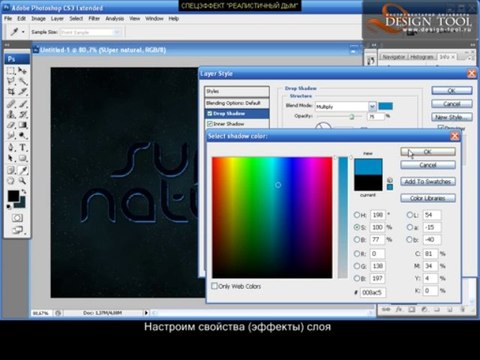
Task: Open status bar document info arrow
Action: click(x=146, y=313)
